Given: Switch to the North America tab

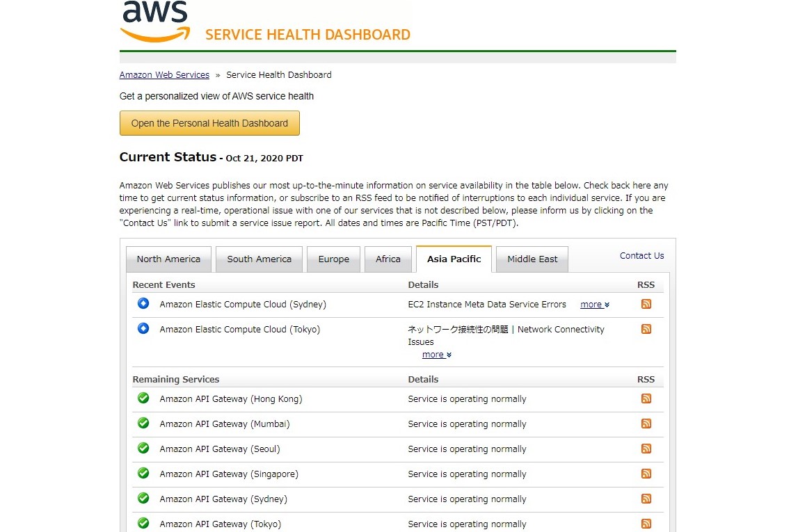Looking at the screenshot, I should (168, 259).
